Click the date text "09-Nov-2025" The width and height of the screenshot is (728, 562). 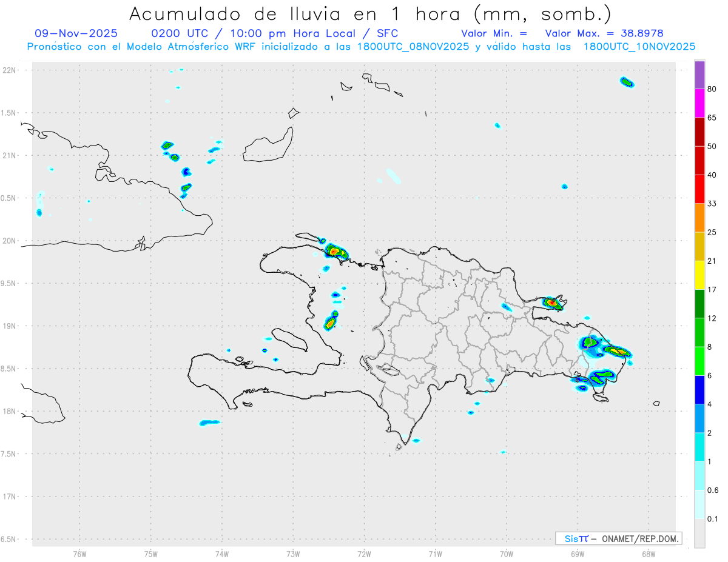[x=76, y=33]
